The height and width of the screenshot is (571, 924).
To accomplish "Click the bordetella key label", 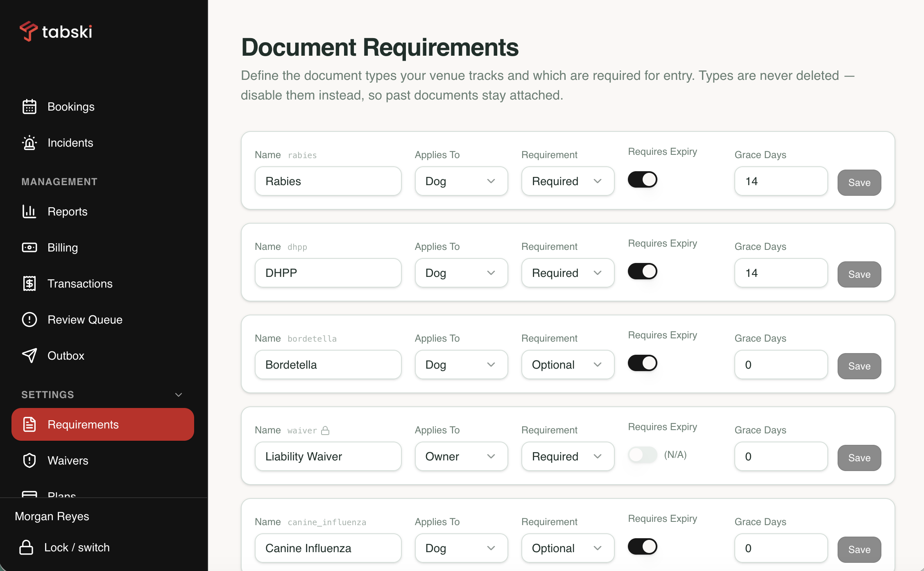I will (x=312, y=339).
